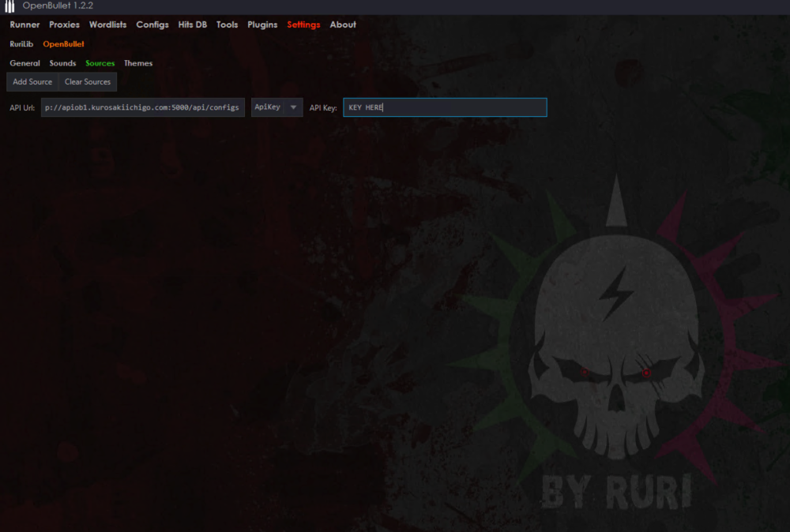The width and height of the screenshot is (790, 532).
Task: Open the Plugins section
Action: (x=262, y=24)
